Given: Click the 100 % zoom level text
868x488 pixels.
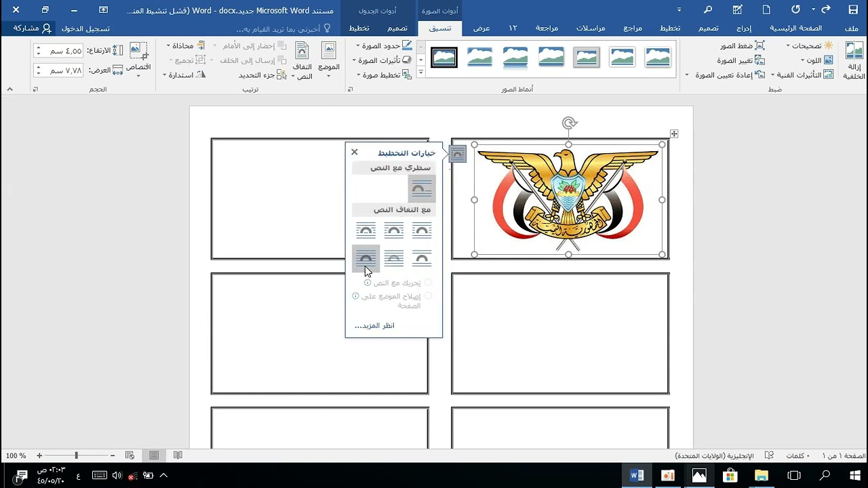Looking at the screenshot, I should coord(16,455).
